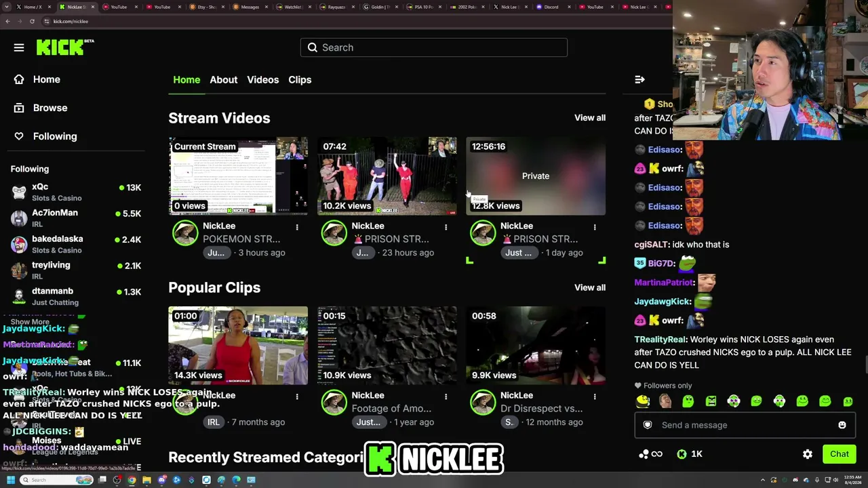This screenshot has width=868, height=488.
Task: Switch to the Clips tab
Action: tap(300, 79)
